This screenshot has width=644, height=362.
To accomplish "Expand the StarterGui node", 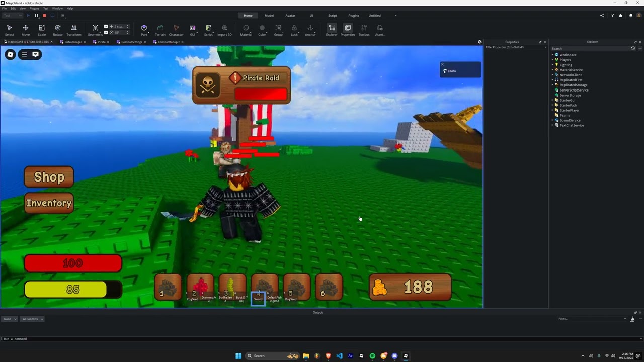I will (x=552, y=100).
